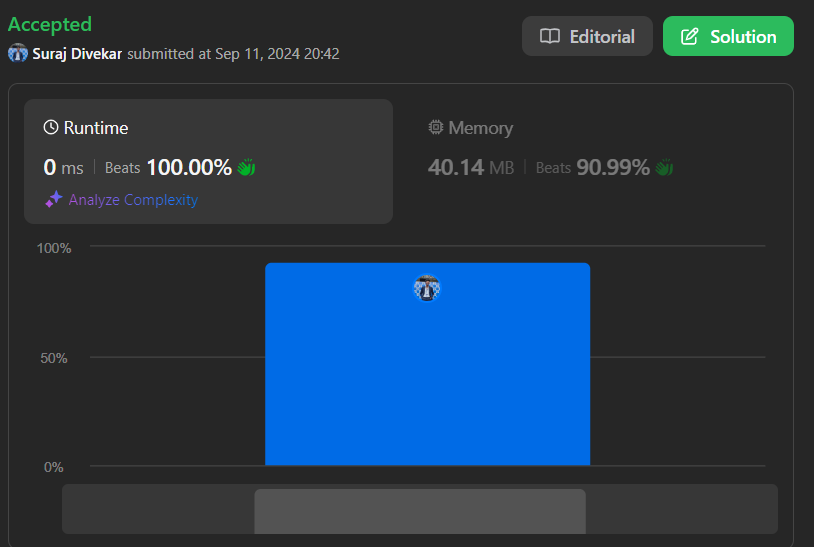Click the chip icon beside Memory
814x547 pixels.
[x=436, y=128]
